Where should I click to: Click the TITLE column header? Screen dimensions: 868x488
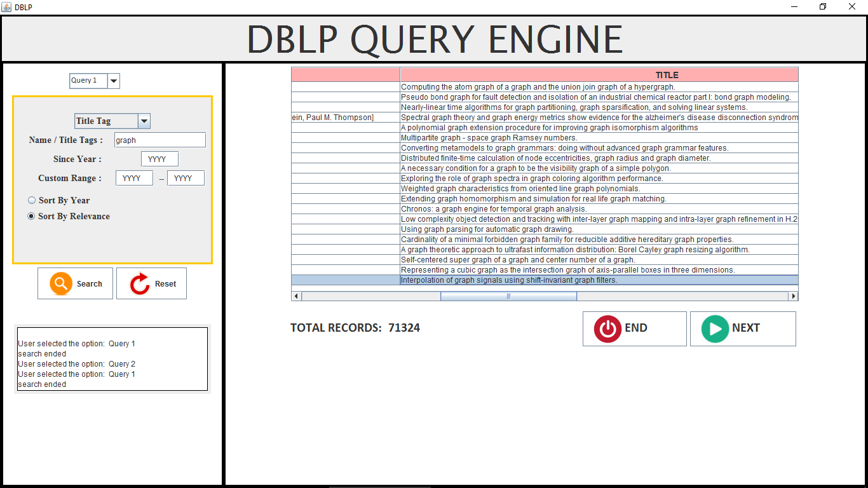tap(599, 74)
